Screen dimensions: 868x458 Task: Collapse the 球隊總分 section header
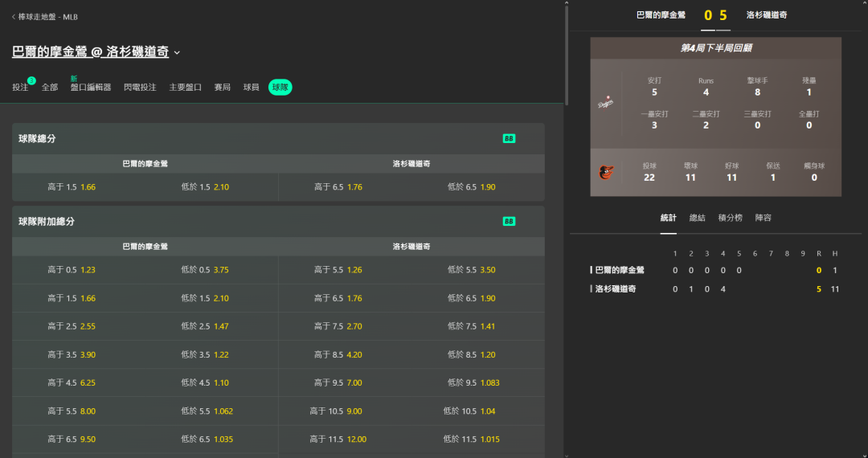tap(278, 139)
